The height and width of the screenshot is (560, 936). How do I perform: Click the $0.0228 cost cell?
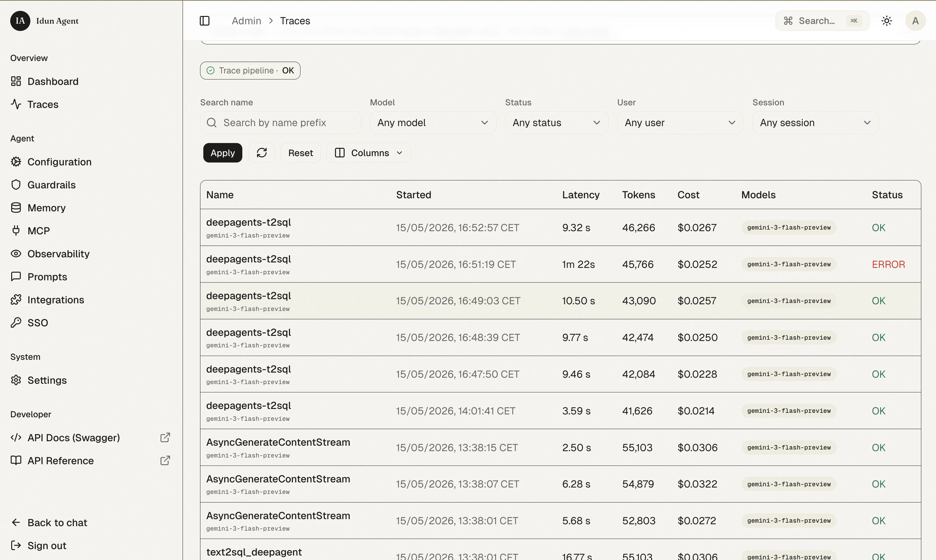697,374
